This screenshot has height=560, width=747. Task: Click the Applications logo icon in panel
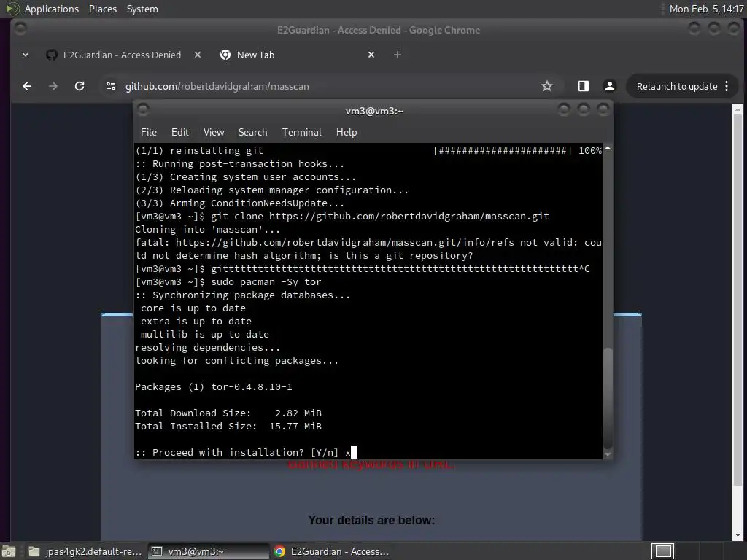pos(12,9)
